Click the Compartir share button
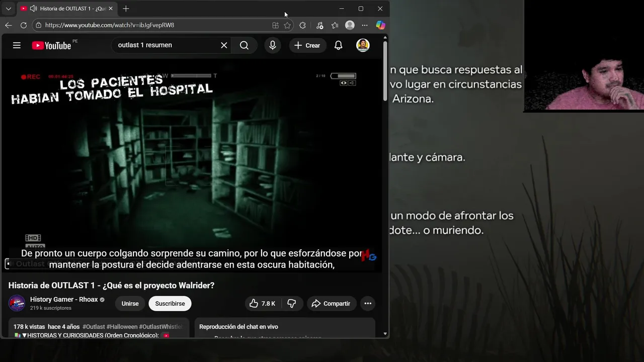644x362 pixels. point(331,304)
